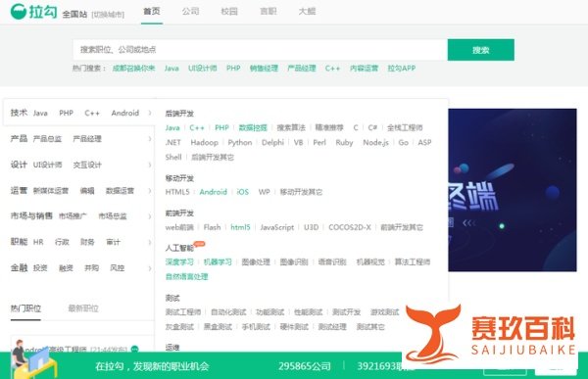Click 产品总监 in the 产品 row

click(x=47, y=139)
